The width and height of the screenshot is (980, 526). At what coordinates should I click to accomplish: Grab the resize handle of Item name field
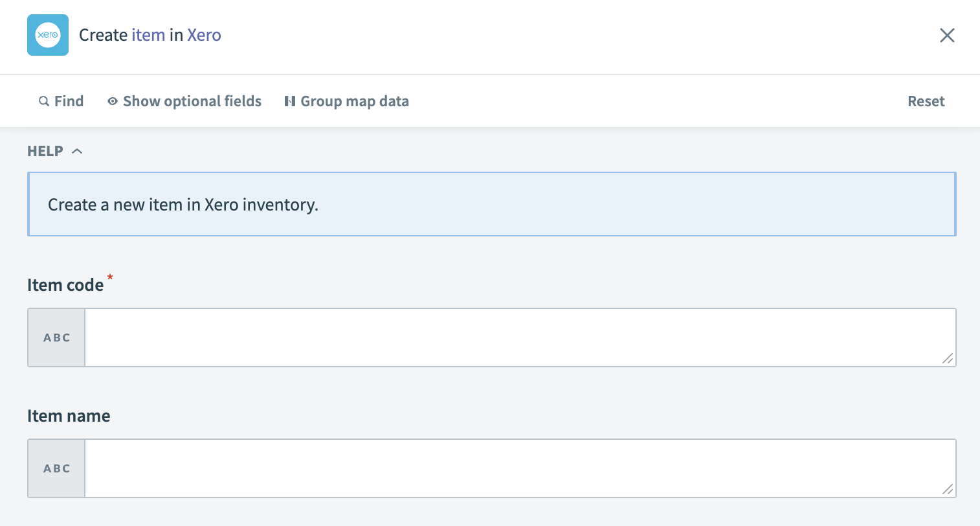948,489
